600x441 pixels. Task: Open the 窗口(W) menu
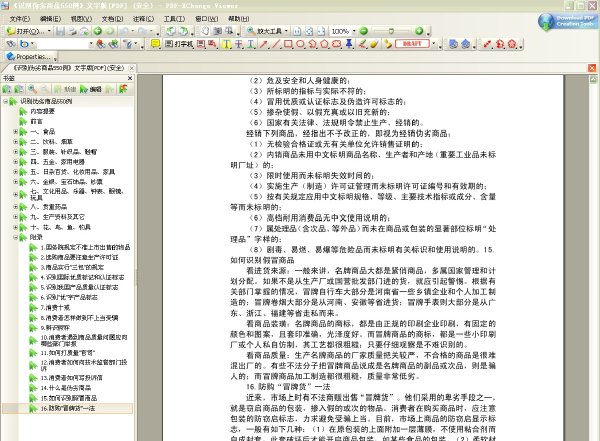206,19
